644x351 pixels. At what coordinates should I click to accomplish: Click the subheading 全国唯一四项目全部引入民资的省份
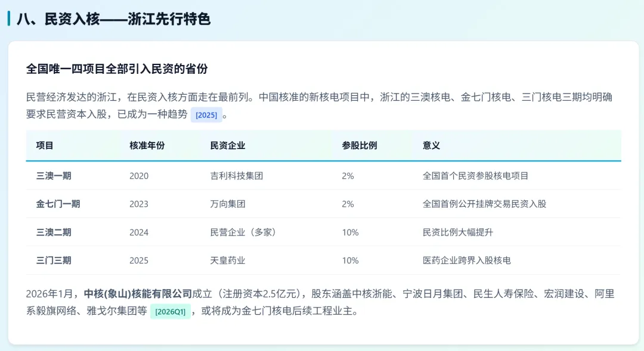[x=117, y=69]
